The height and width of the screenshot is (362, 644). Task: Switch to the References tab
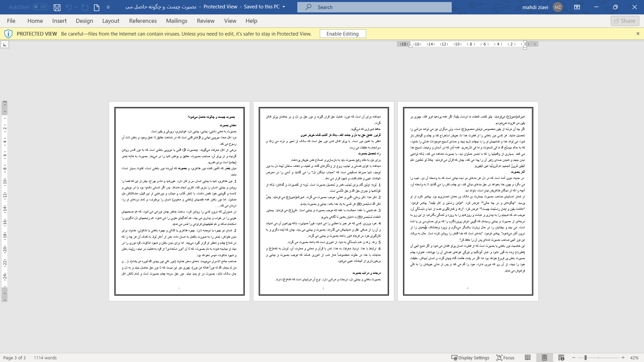[143, 21]
